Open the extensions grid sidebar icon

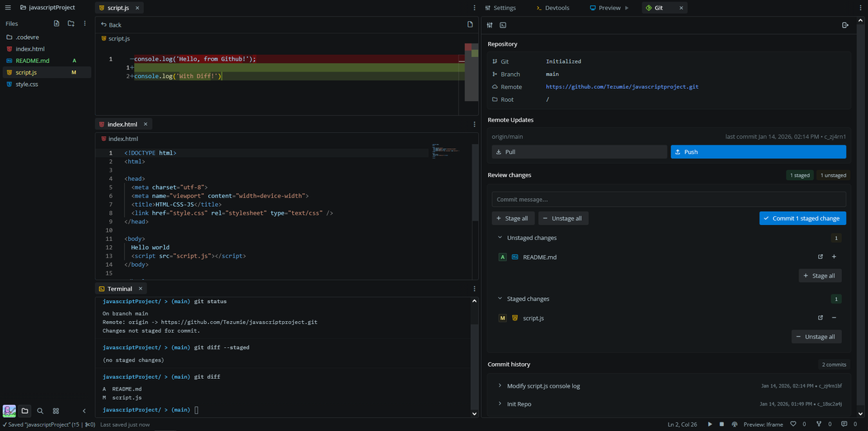click(56, 411)
